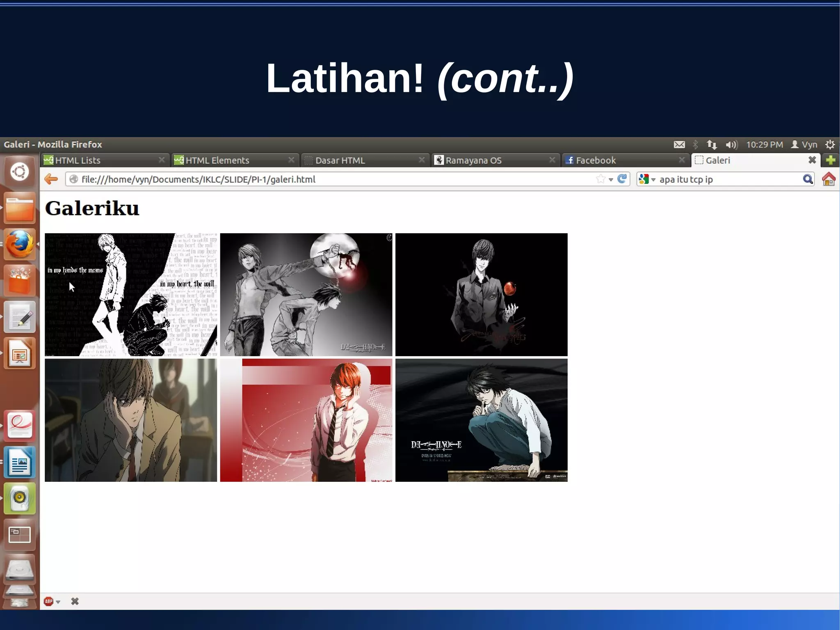Click the red apple gallery image
Viewport: 840px width, 630px height.
[x=482, y=294]
